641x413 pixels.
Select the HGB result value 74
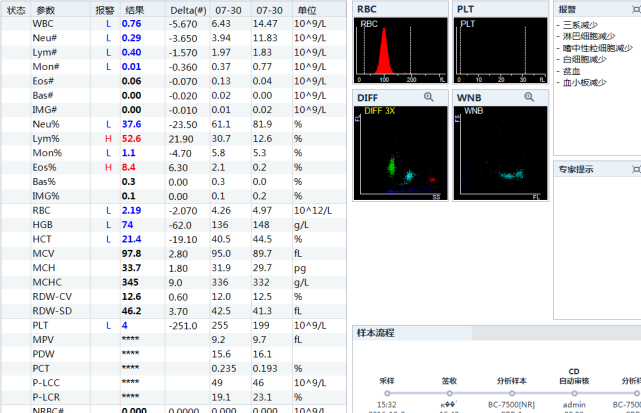[127, 225]
